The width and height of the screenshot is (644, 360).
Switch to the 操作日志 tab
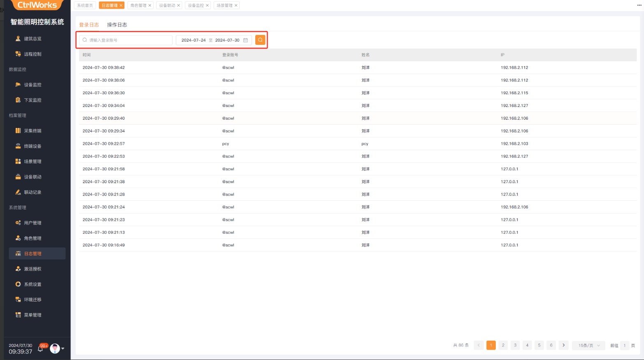pos(117,25)
